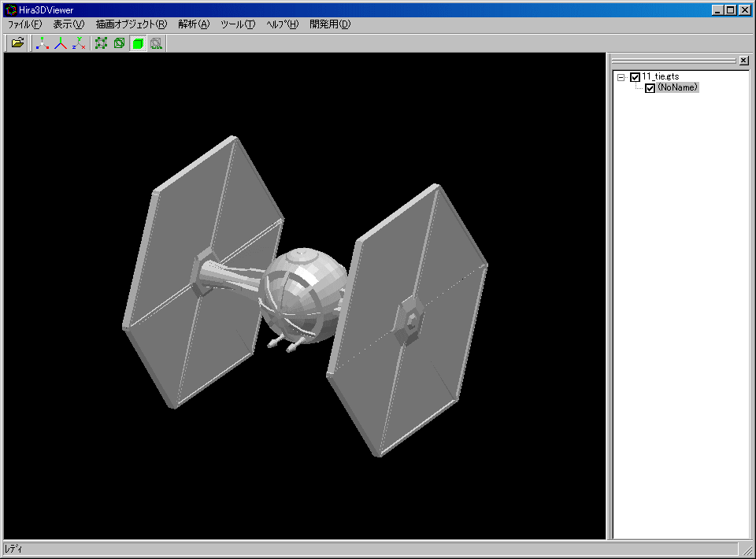The image size is (756, 559).
Task: Open the 解析(A) menu
Action: [x=194, y=24]
